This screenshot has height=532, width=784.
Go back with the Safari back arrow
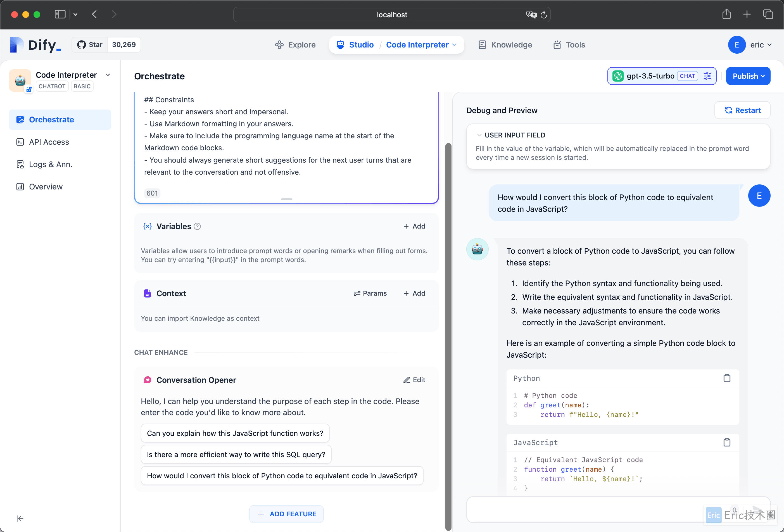click(x=94, y=15)
